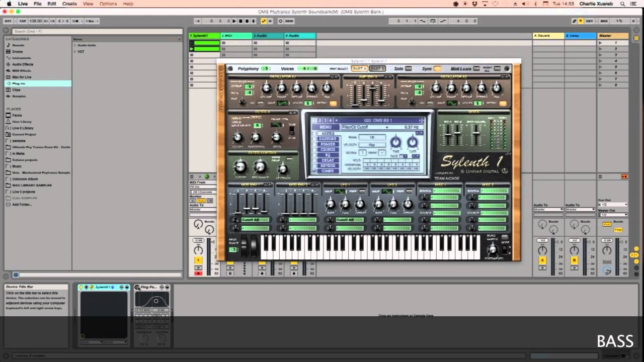Open the Create menu

pyautogui.click(x=69, y=4)
